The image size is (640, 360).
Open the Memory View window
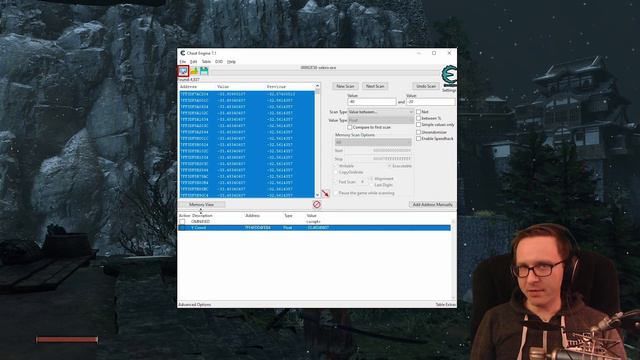click(201, 204)
